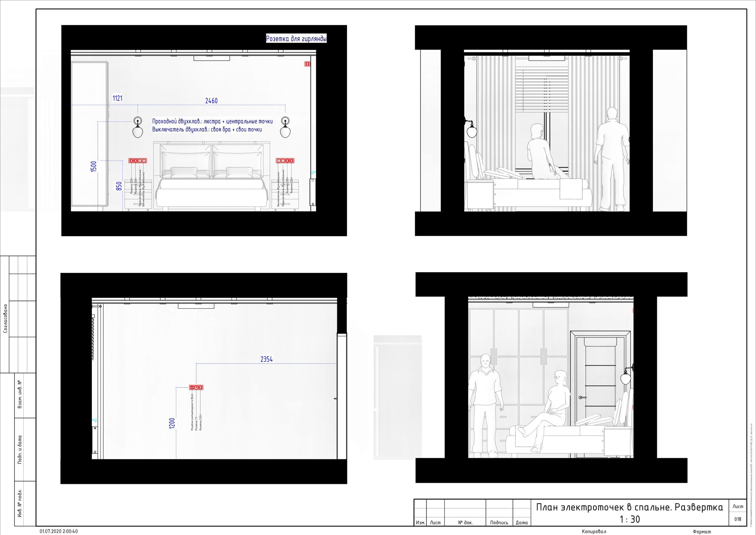Click the RG45 computer socket symbol

coord(192,387)
